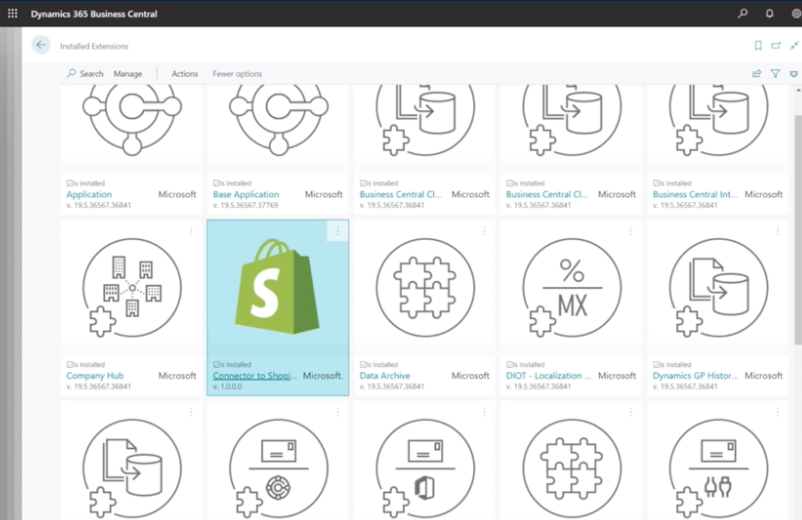Open DIOT Localization card's three-dot menu
802x520 pixels.
[x=631, y=231]
